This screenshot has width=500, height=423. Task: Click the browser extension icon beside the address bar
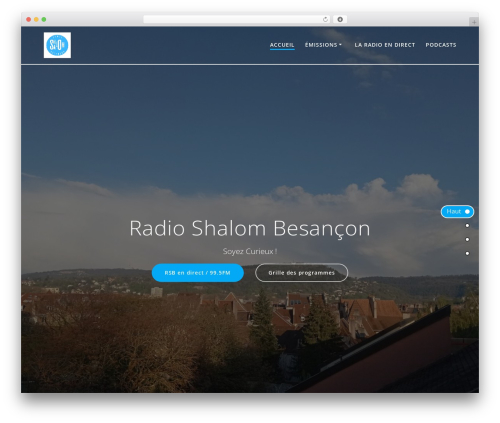click(x=340, y=19)
